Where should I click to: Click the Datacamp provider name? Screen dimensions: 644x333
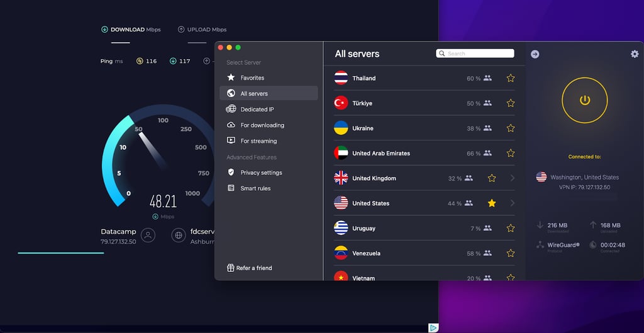click(118, 232)
